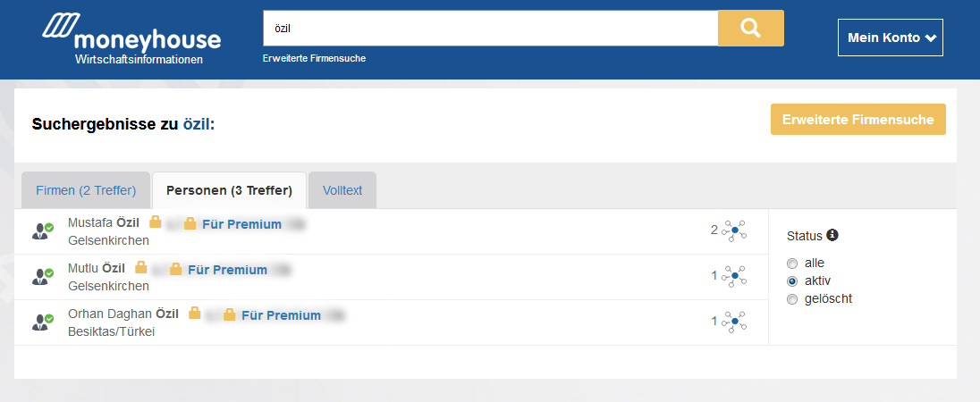The image size is (980, 402).
Task: Click the magnifying glass search button
Action: pos(750,28)
